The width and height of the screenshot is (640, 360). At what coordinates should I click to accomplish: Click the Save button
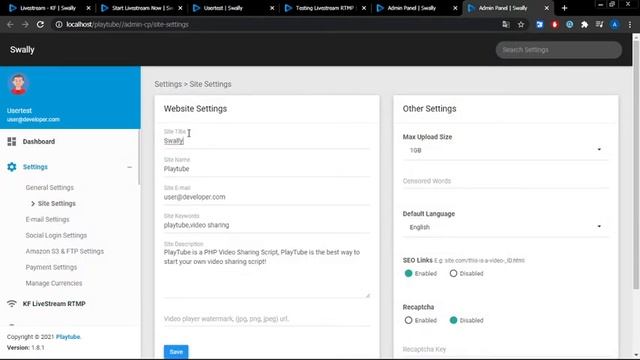[176, 352]
